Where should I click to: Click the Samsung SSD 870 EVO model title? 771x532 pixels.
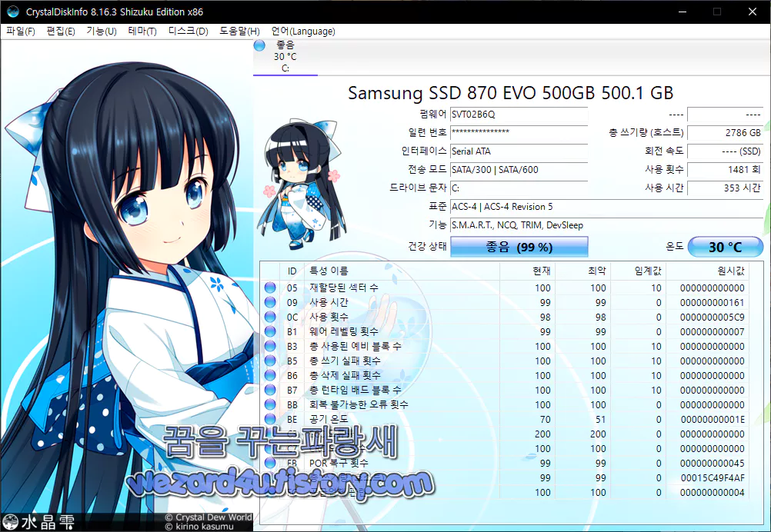point(510,93)
